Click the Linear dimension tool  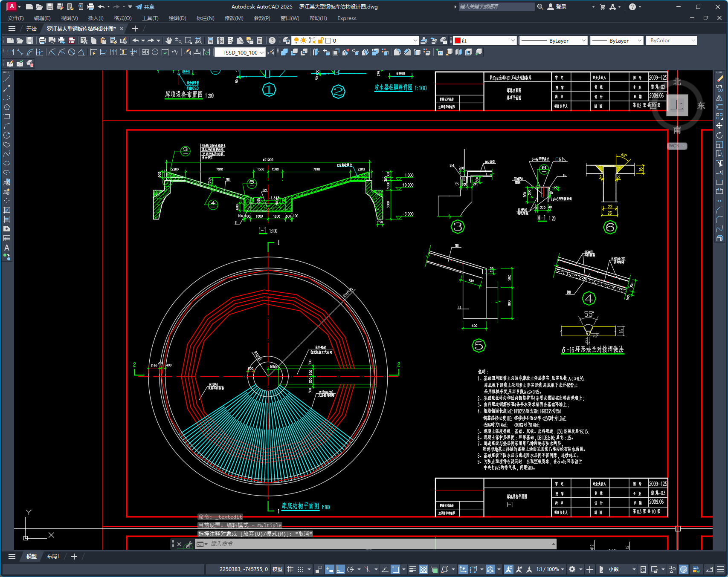tap(10, 52)
